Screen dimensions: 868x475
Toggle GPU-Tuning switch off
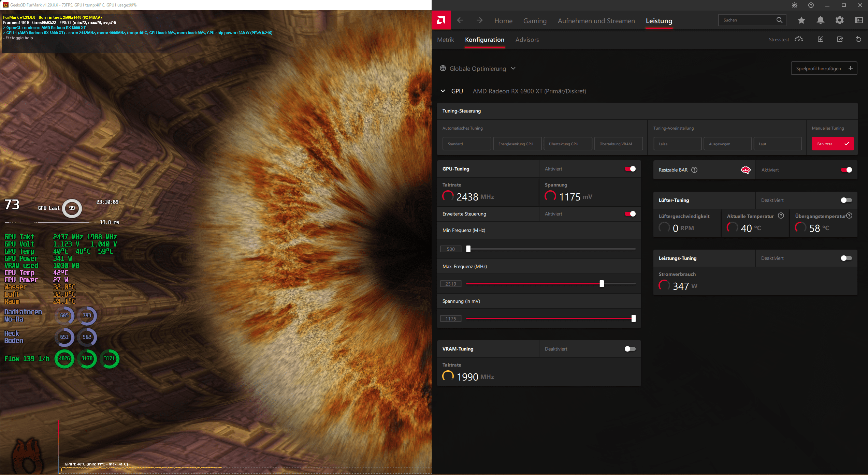pos(630,169)
